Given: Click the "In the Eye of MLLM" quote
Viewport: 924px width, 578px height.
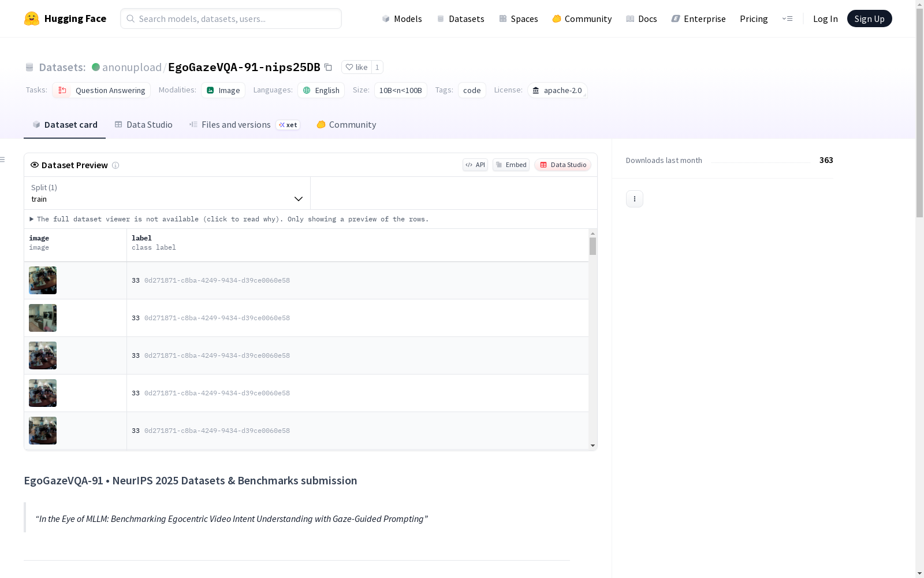Looking at the screenshot, I should (232, 518).
